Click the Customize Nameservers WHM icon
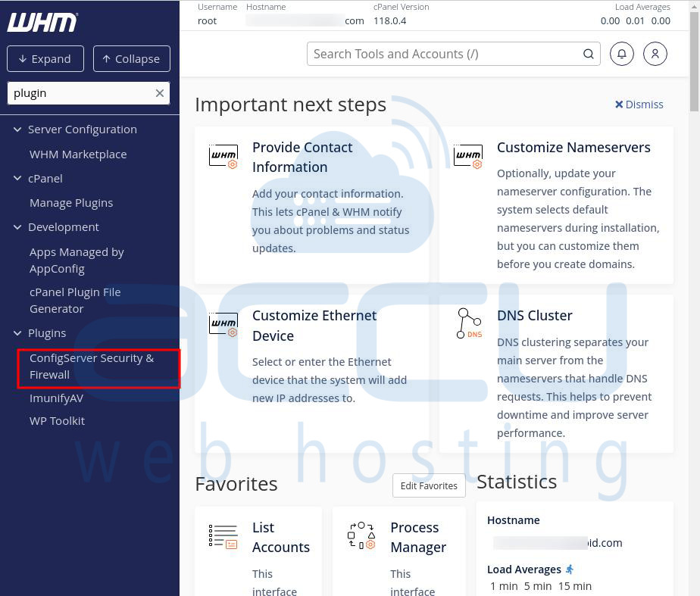Viewport: 700px width, 596px height. 468,157
